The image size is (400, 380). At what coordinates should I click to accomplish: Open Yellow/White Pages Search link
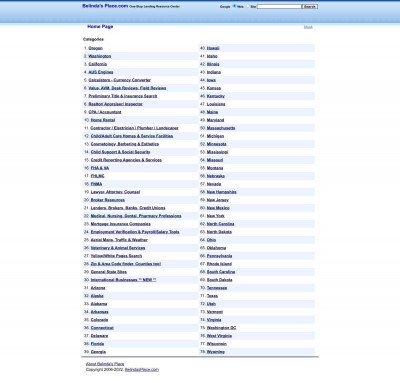116,256
